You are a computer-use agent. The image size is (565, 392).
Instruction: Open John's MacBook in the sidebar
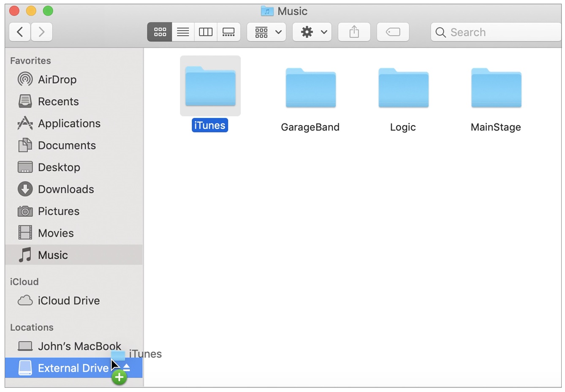pyautogui.click(x=74, y=346)
